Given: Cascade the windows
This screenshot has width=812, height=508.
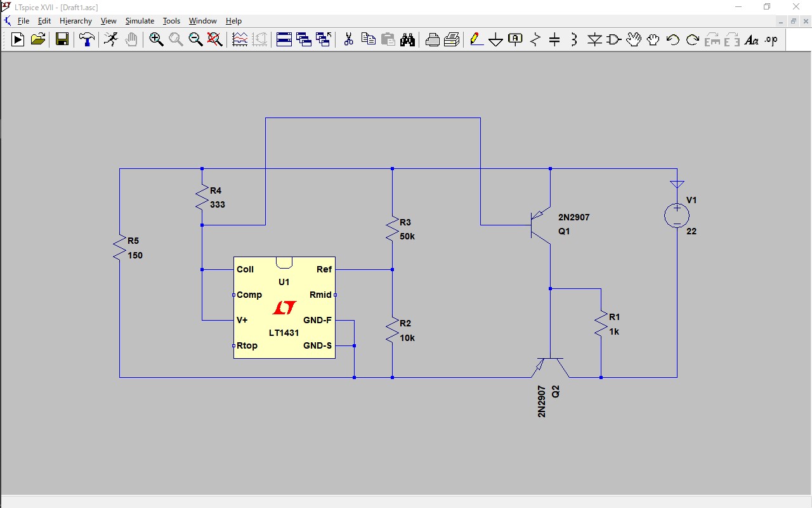Looking at the screenshot, I should (304, 39).
